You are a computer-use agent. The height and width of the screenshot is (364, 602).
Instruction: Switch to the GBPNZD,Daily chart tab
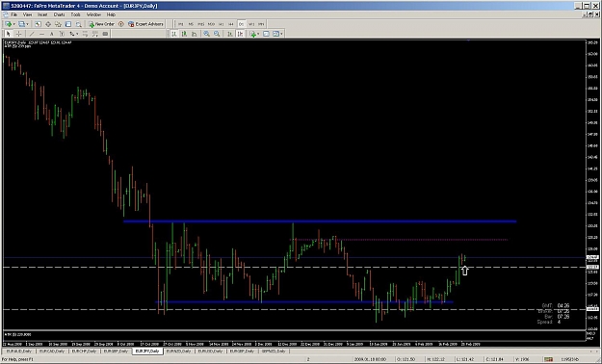click(275, 351)
